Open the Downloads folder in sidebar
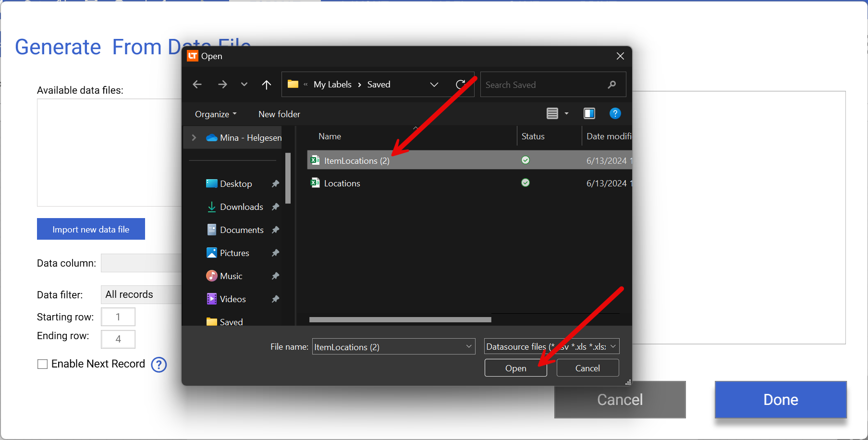Viewport: 868px width, 440px height. pyautogui.click(x=241, y=207)
